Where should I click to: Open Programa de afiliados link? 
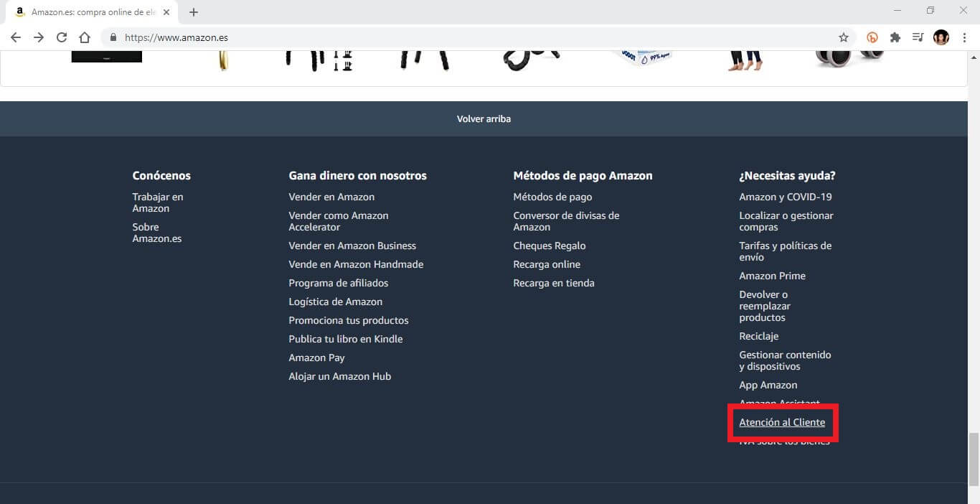[339, 283]
